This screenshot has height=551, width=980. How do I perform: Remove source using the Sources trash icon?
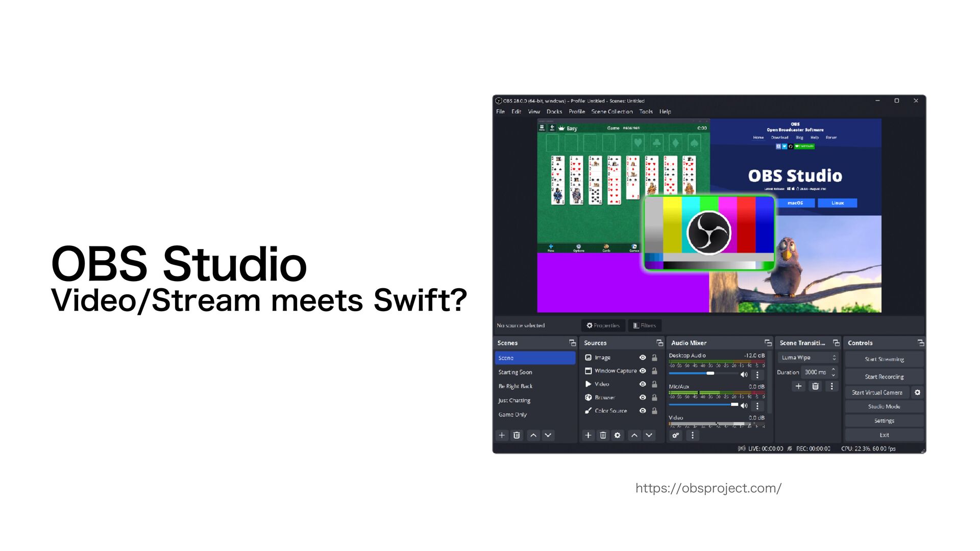tap(603, 435)
